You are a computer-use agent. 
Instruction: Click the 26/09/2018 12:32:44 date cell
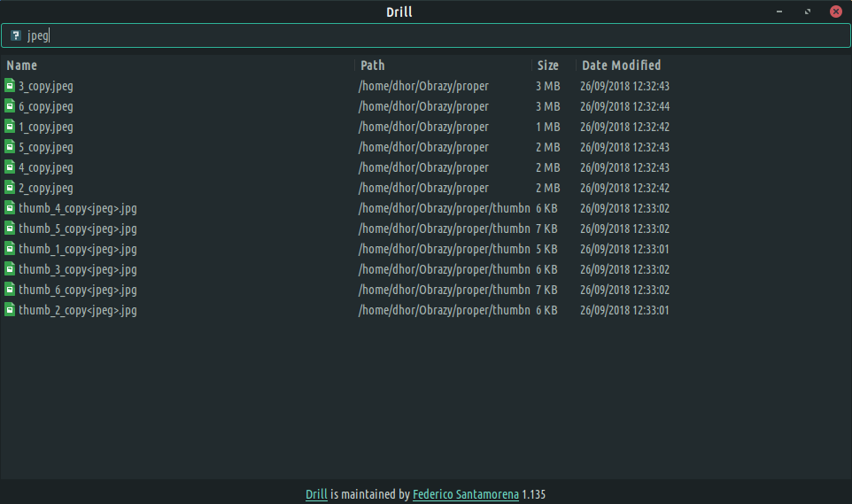click(x=625, y=106)
